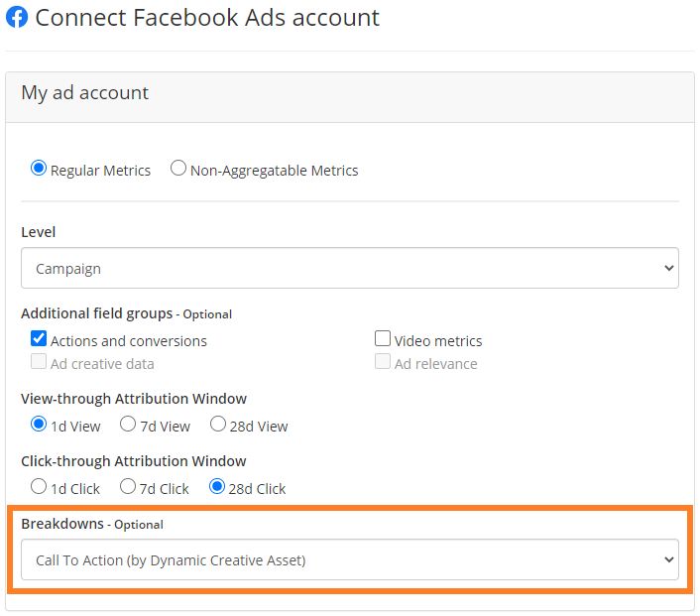Open the Level dropdown showing Campaign

click(x=350, y=268)
